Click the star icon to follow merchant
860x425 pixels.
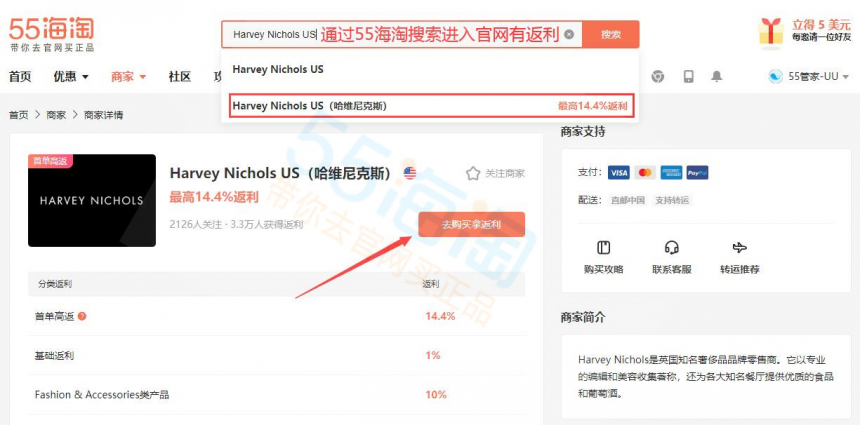click(473, 174)
